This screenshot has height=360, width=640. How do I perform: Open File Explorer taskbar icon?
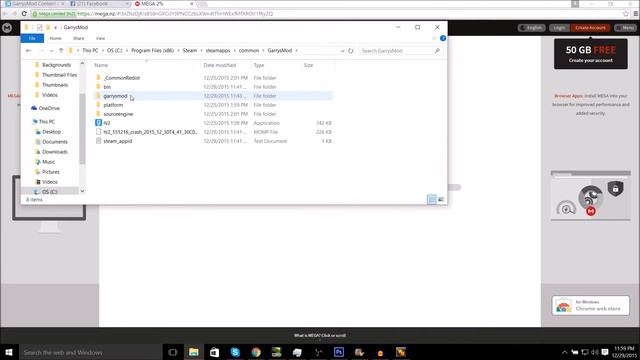pos(193,352)
